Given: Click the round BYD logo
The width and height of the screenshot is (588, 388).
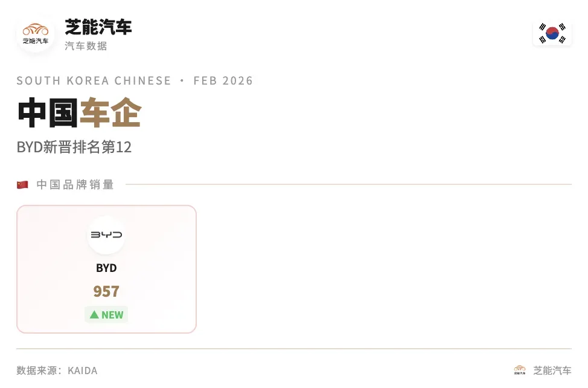Looking at the screenshot, I should tap(106, 234).
